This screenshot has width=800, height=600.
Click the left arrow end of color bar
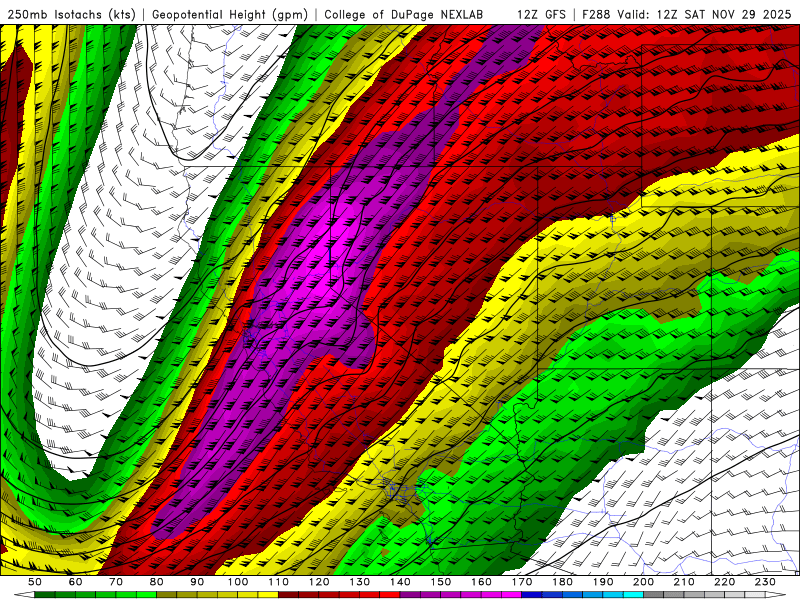tap(24, 595)
